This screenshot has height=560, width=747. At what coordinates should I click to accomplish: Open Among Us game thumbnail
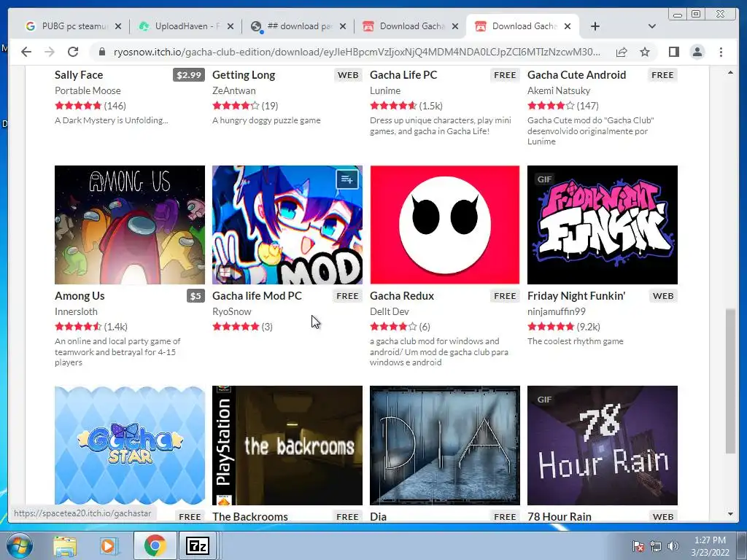(130, 225)
